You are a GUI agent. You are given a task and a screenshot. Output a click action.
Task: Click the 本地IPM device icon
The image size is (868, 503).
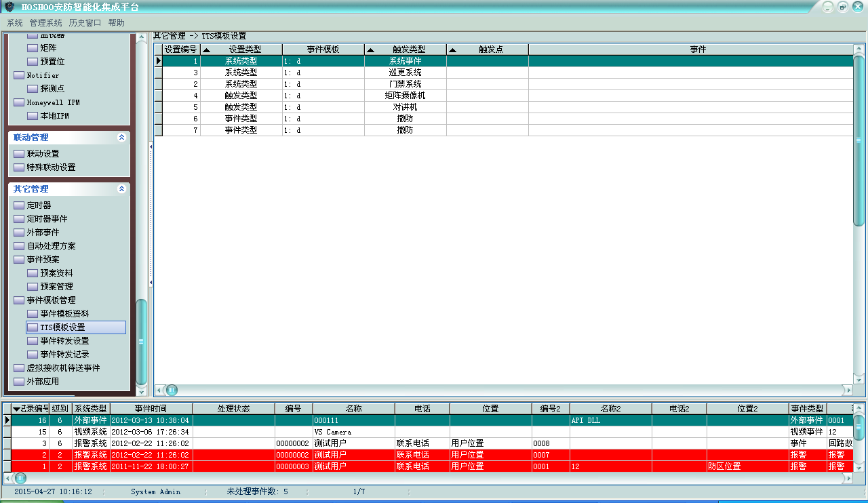[x=33, y=116]
